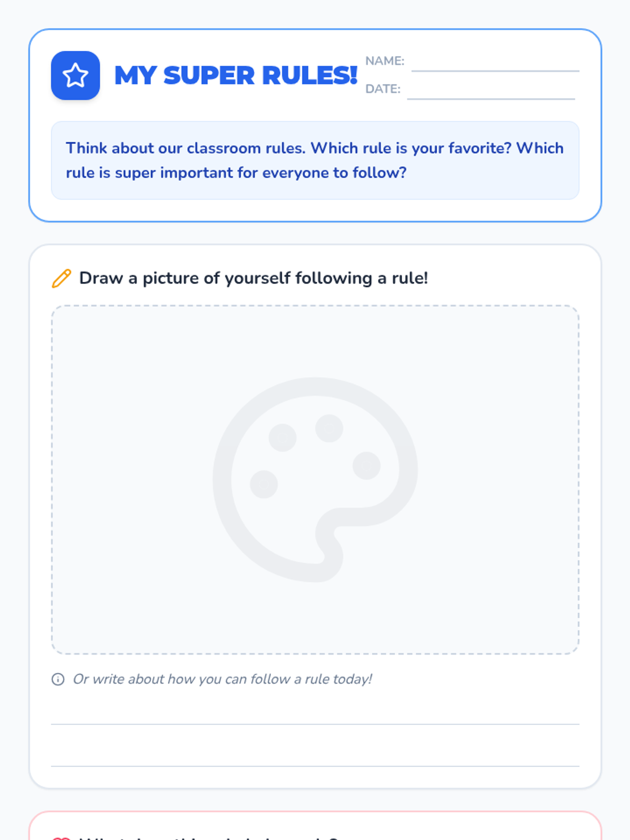The height and width of the screenshot is (840, 630).
Task: Click the rightmost paint dot on the palette
Action: click(366, 465)
